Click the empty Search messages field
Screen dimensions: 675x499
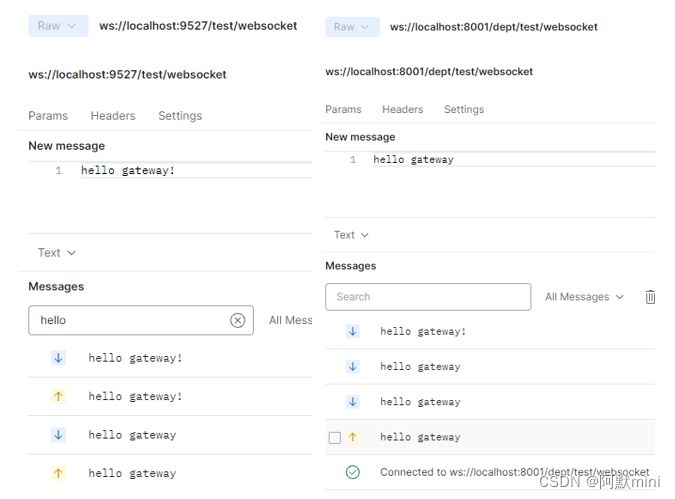click(428, 297)
